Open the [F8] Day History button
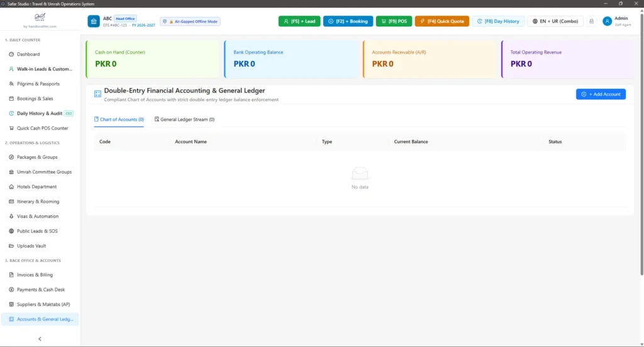644x347 pixels. pyautogui.click(x=498, y=21)
